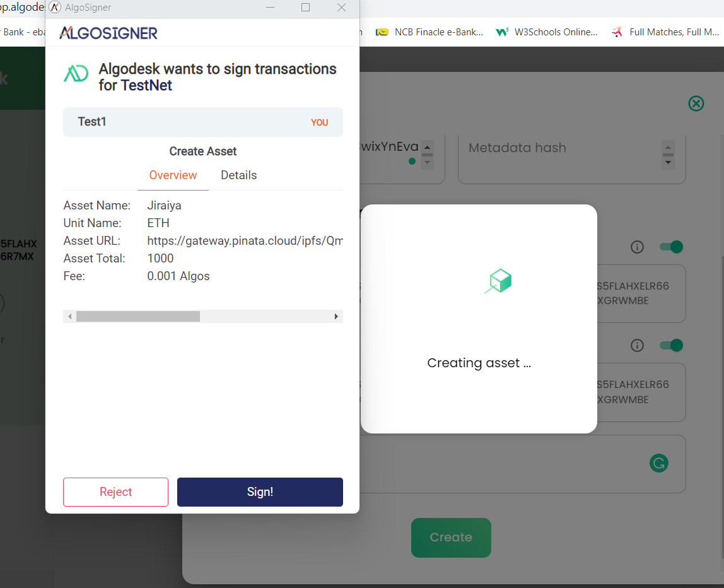Click the horizontal scrollbar thumb in AlgoSigner
The height and width of the screenshot is (588, 724).
pos(138,317)
